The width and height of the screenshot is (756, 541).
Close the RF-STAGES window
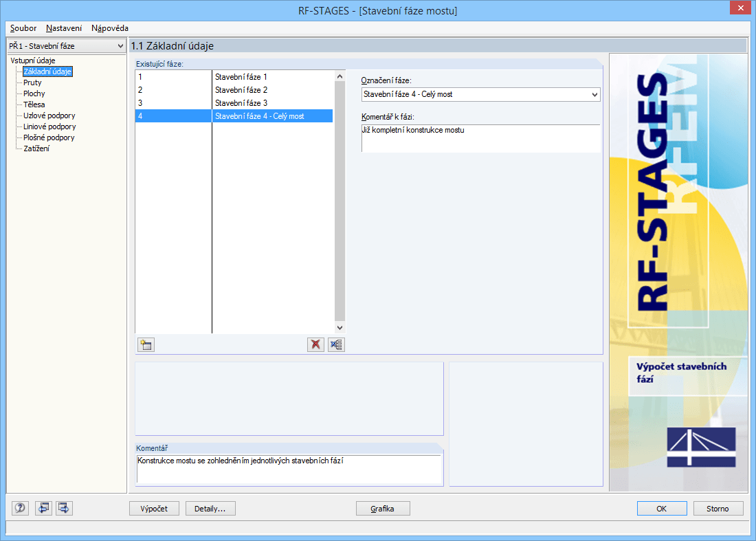tap(741, 8)
